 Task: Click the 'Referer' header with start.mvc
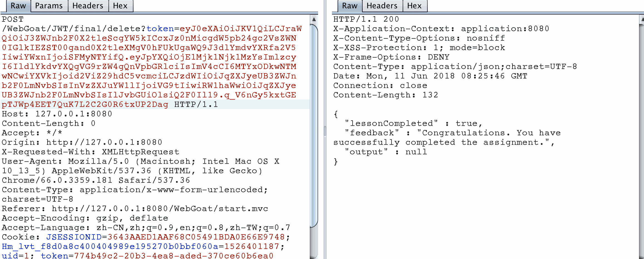pyautogui.click(x=135, y=209)
